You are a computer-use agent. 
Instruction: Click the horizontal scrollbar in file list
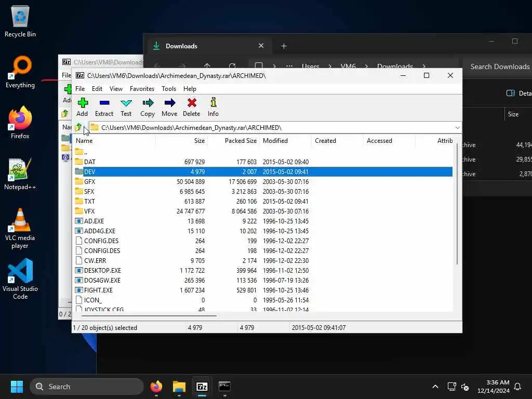(149, 315)
